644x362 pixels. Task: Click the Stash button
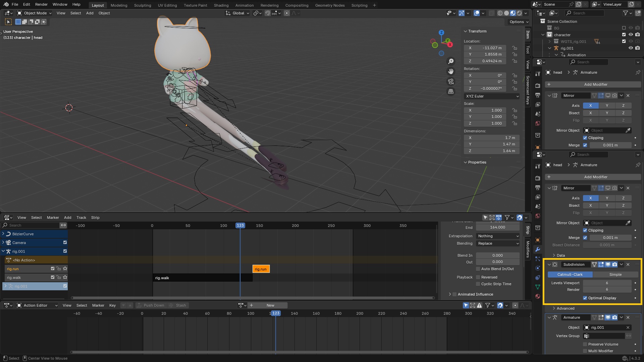(178, 305)
